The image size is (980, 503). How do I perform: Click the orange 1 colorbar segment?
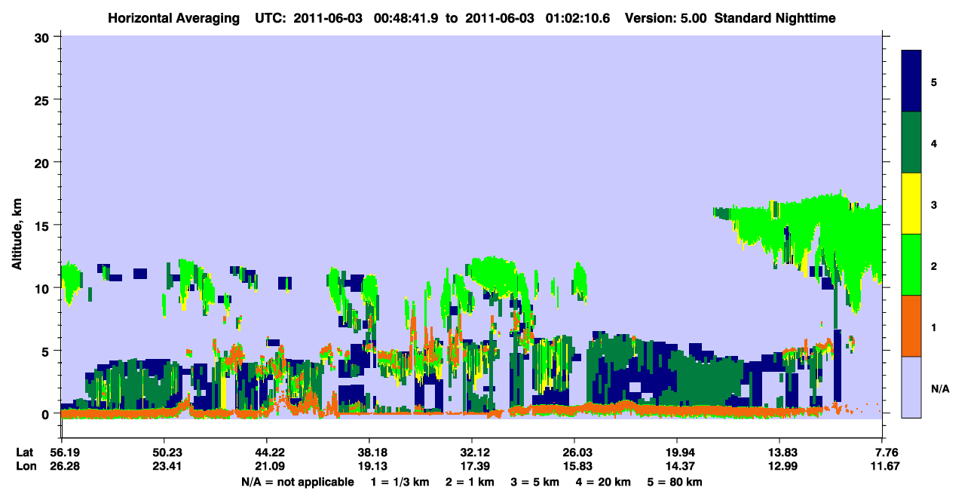click(911, 325)
